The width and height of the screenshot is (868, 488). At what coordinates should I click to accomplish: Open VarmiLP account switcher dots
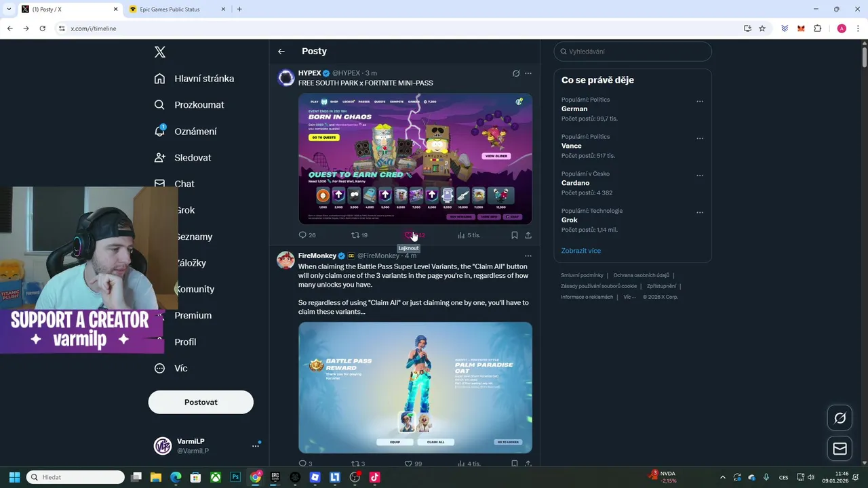tap(256, 445)
